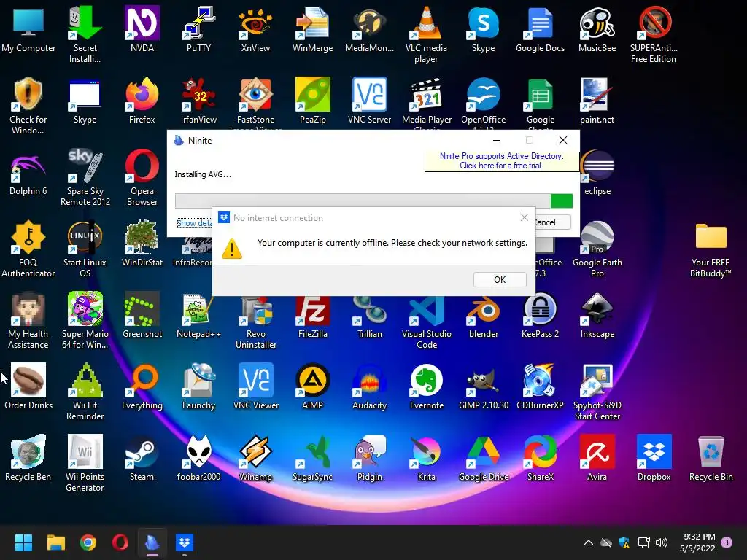Viewport: 747px width, 560px height.
Task: Select the XnView desktop icon
Action: [x=255, y=28]
